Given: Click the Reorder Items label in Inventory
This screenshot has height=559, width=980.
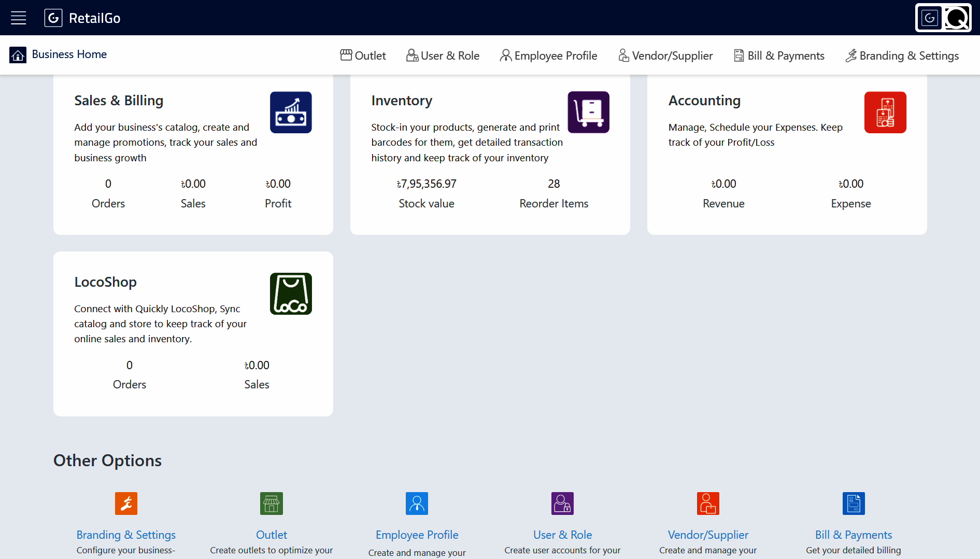Looking at the screenshot, I should pyautogui.click(x=554, y=204).
